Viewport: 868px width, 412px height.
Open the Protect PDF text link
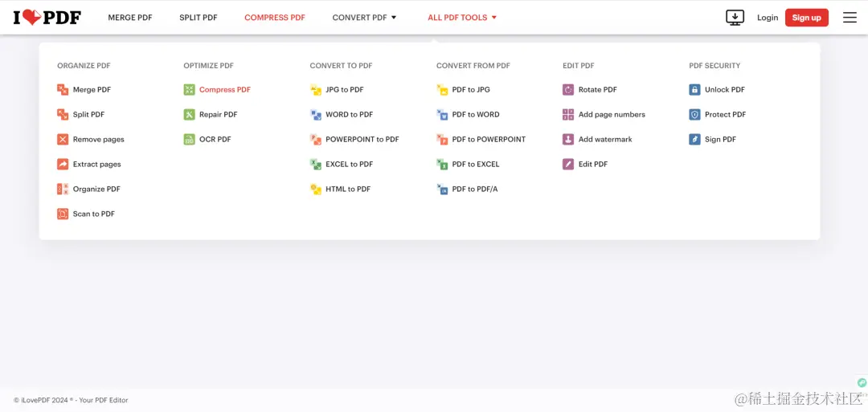click(725, 115)
